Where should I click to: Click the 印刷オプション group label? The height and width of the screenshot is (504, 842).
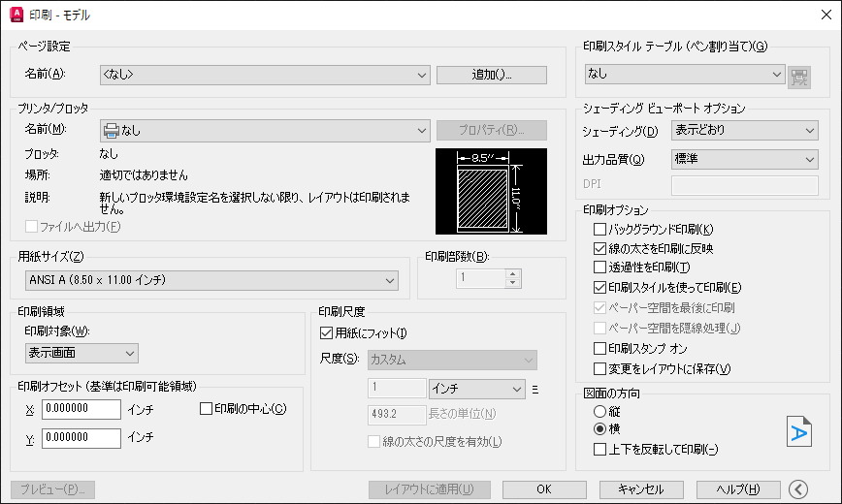pyautogui.click(x=615, y=210)
